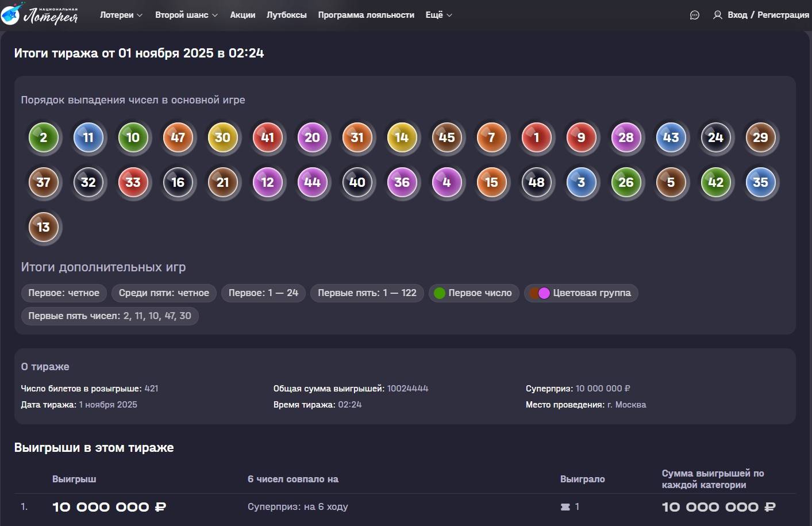Screen dimensions: 812x526
Task: Click the Национальная Лотерея logo
Action: pos(39,14)
